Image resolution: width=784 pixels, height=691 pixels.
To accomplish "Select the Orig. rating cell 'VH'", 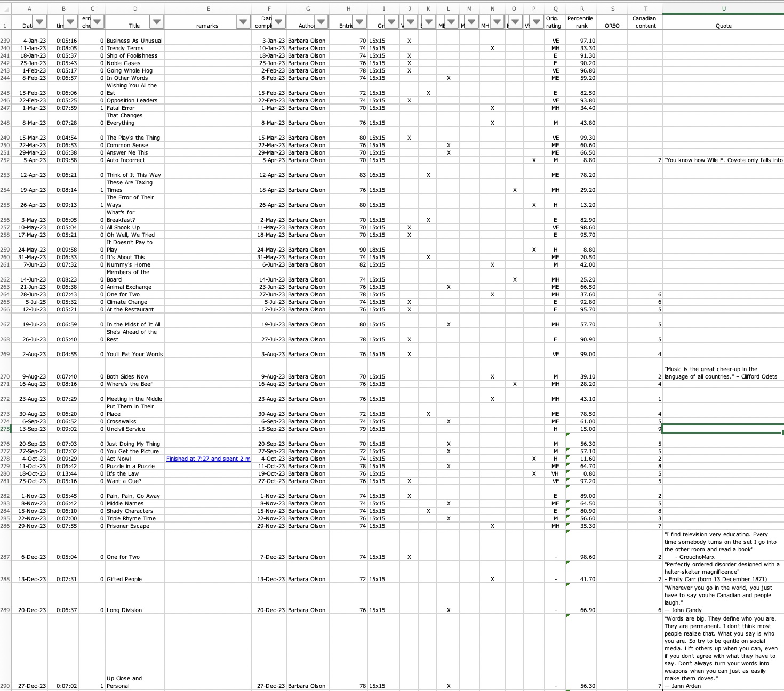I will pos(555,473).
